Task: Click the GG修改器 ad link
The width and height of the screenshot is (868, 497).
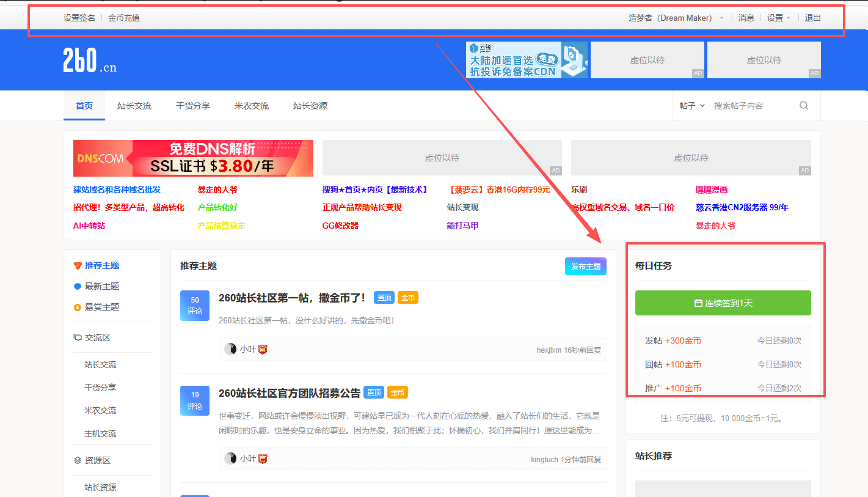Action: [340, 226]
